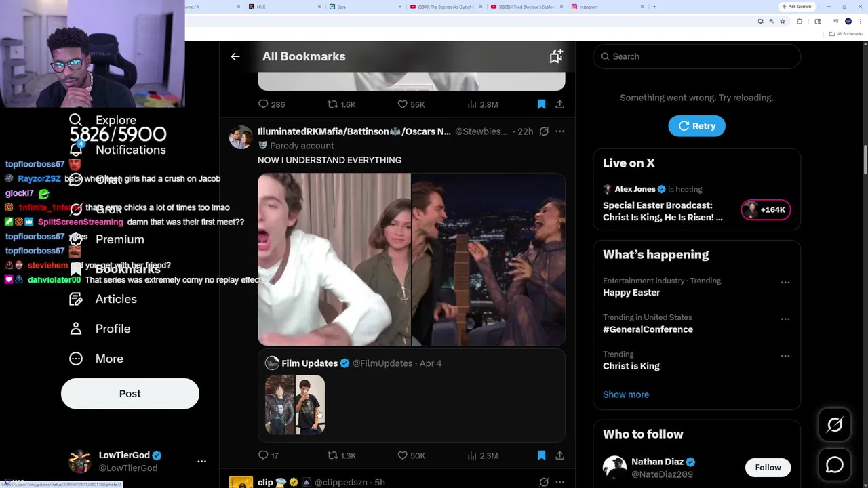Image resolution: width=868 pixels, height=488 pixels.
Task: Open the browser zoom magnifier icon
Action: [771, 22]
